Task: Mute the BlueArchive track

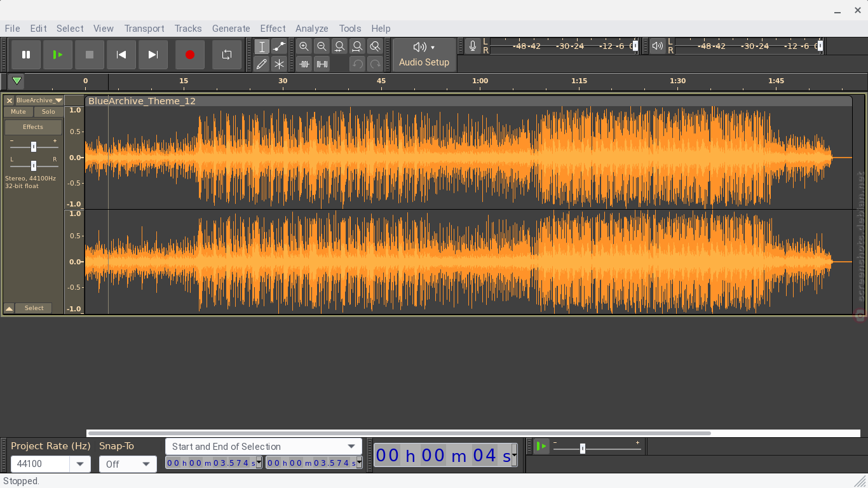Action: (x=18, y=112)
